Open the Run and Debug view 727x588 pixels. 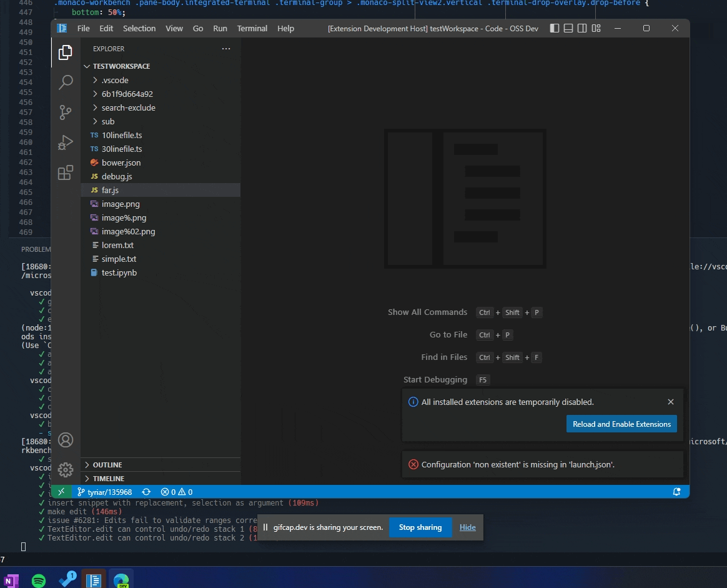(66, 142)
